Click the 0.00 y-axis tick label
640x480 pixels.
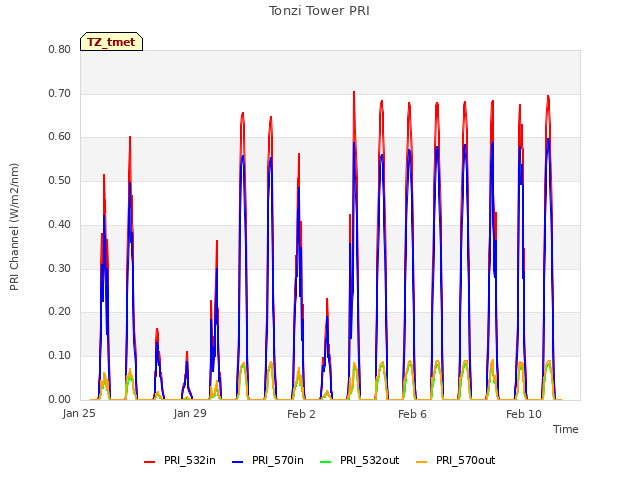[x=60, y=399]
